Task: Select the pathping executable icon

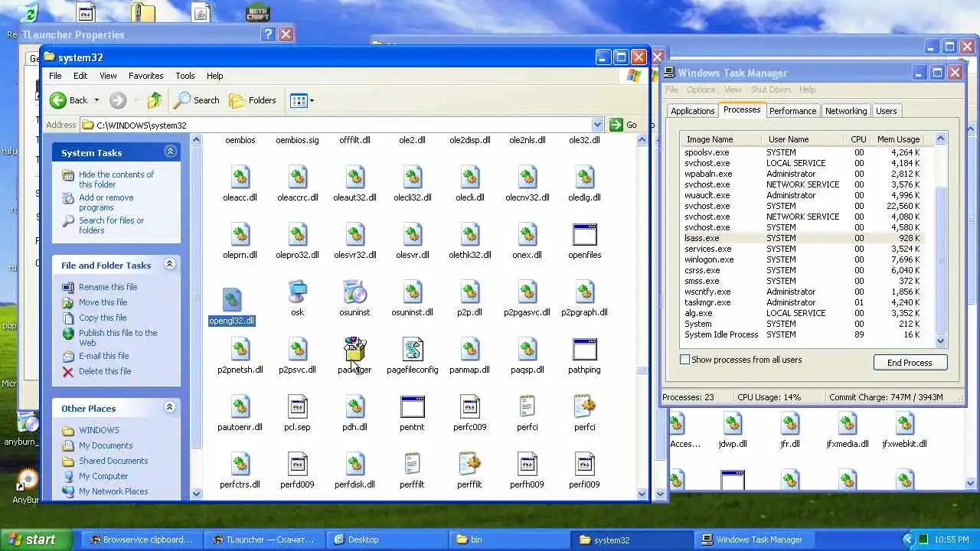Action: point(584,350)
